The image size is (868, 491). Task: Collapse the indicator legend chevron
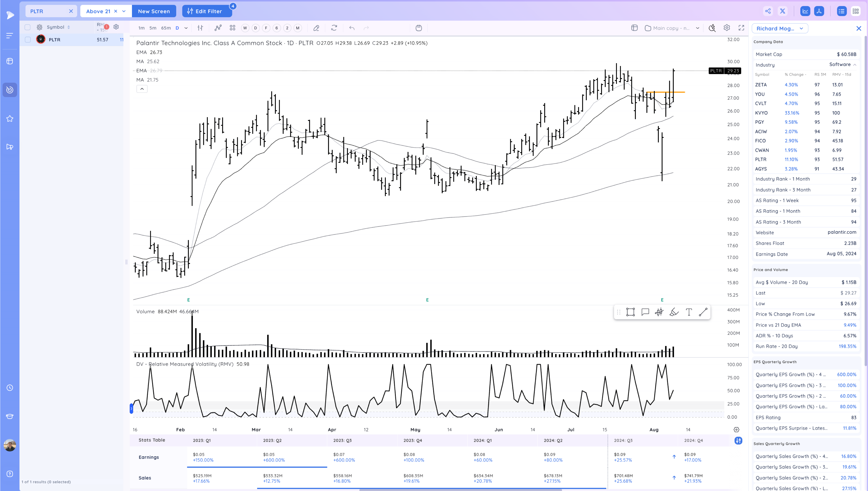coord(142,89)
